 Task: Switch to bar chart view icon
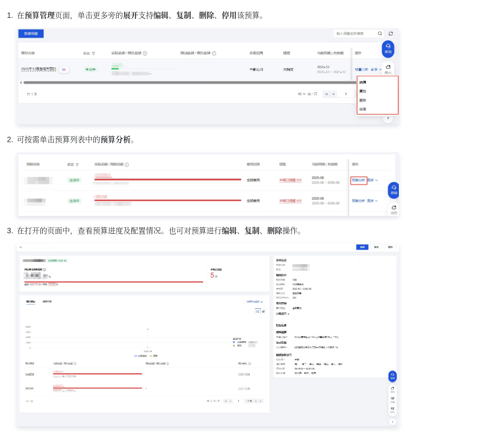click(263, 311)
